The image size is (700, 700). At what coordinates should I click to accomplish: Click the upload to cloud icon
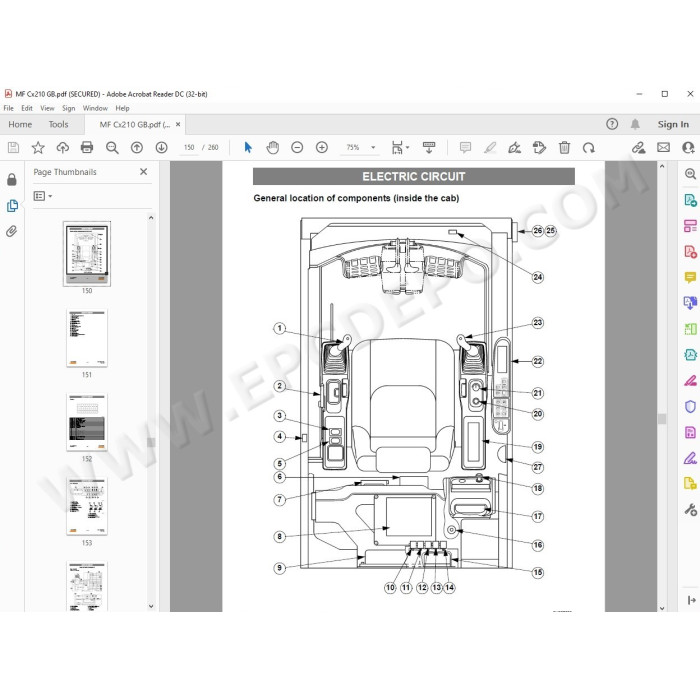tap(62, 147)
